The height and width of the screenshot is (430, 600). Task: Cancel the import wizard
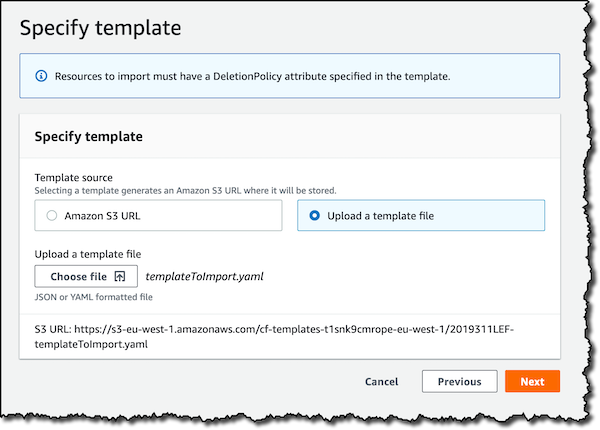point(382,382)
